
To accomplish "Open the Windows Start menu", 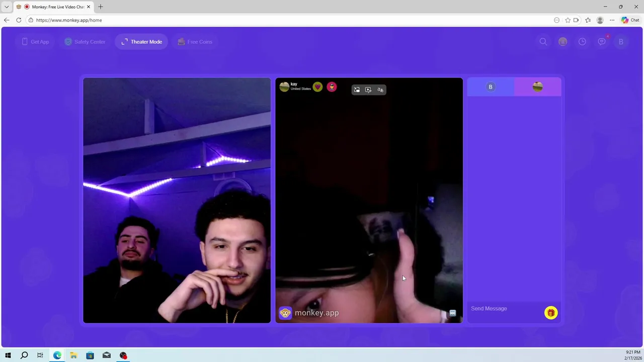I will pyautogui.click(x=8, y=355).
